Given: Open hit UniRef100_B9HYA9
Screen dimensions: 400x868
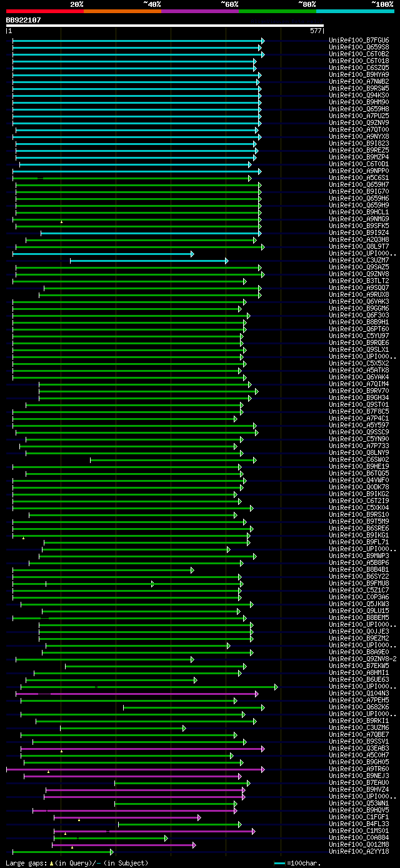Looking at the screenshot, I should [359, 75].
